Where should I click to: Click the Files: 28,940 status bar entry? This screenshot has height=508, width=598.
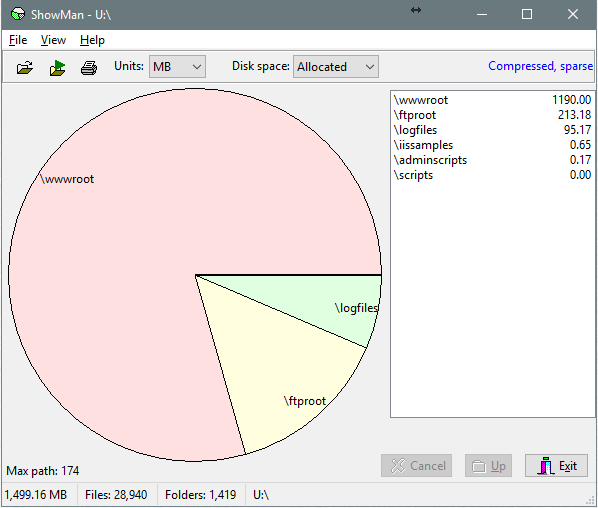[116, 495]
